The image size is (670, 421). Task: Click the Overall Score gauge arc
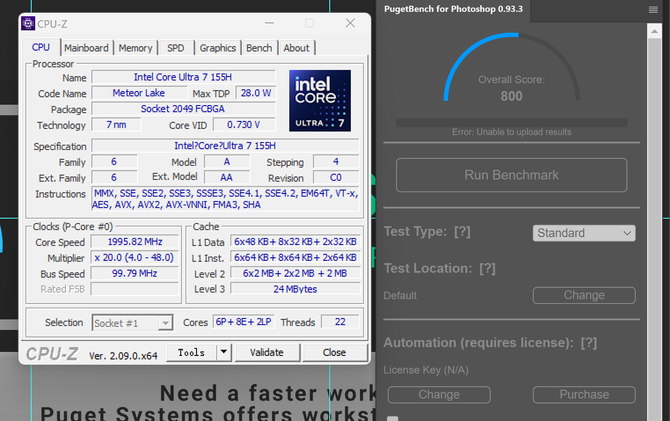[x=511, y=67]
